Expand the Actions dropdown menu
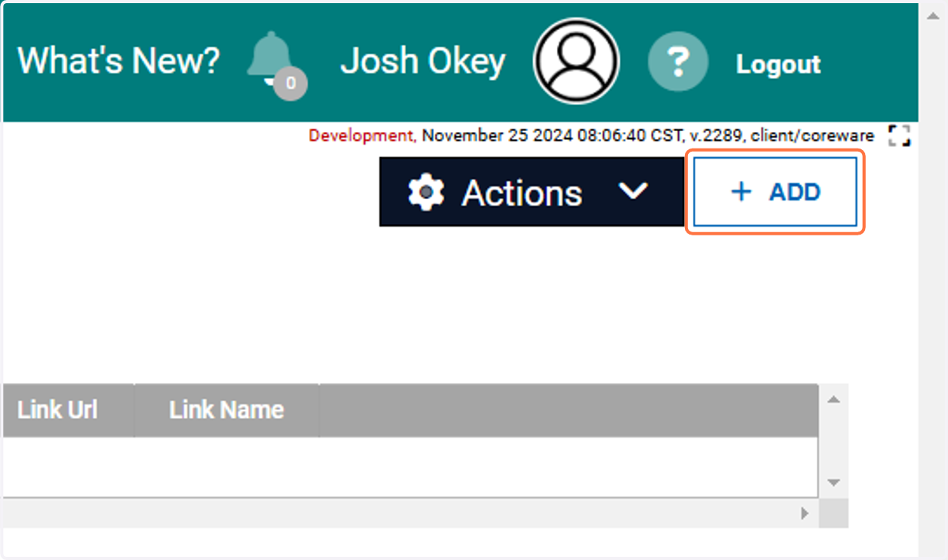 coord(532,192)
